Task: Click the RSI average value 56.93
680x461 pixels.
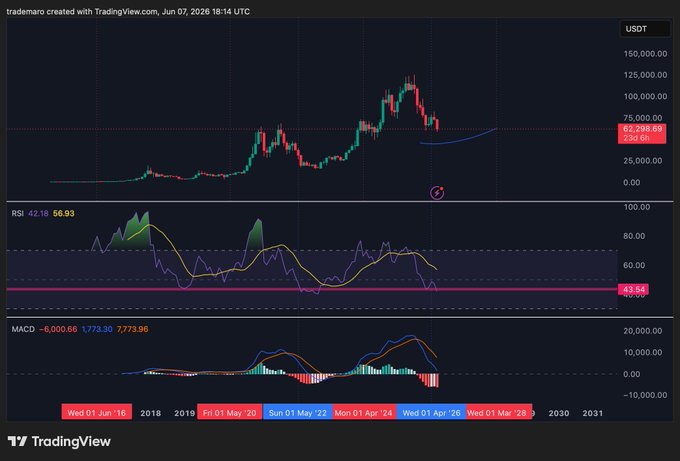Action: click(63, 213)
